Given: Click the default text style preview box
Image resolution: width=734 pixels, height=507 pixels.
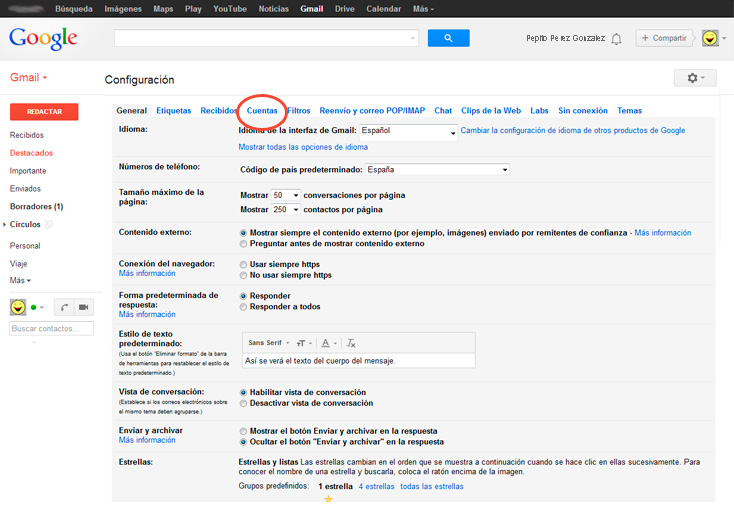Looking at the screenshot, I should coord(359,361).
